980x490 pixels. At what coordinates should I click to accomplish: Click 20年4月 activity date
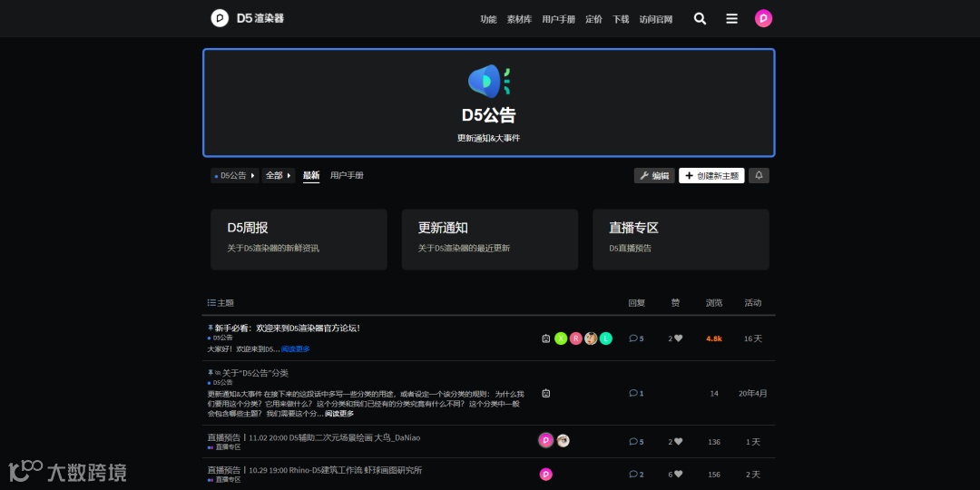[x=752, y=394]
